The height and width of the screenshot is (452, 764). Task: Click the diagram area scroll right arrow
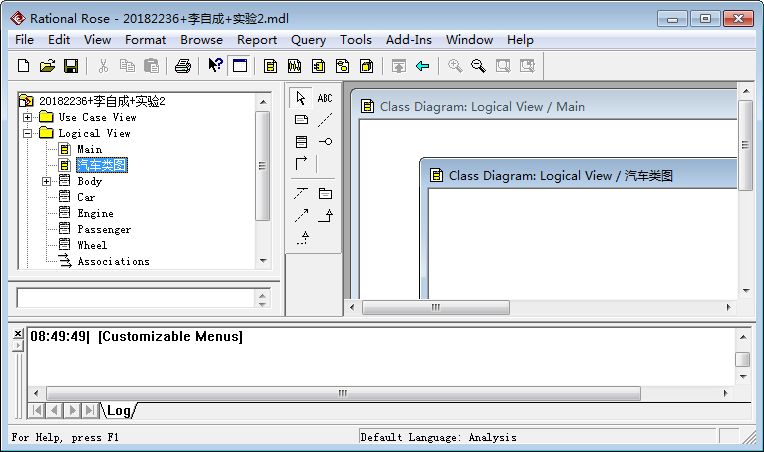point(728,307)
